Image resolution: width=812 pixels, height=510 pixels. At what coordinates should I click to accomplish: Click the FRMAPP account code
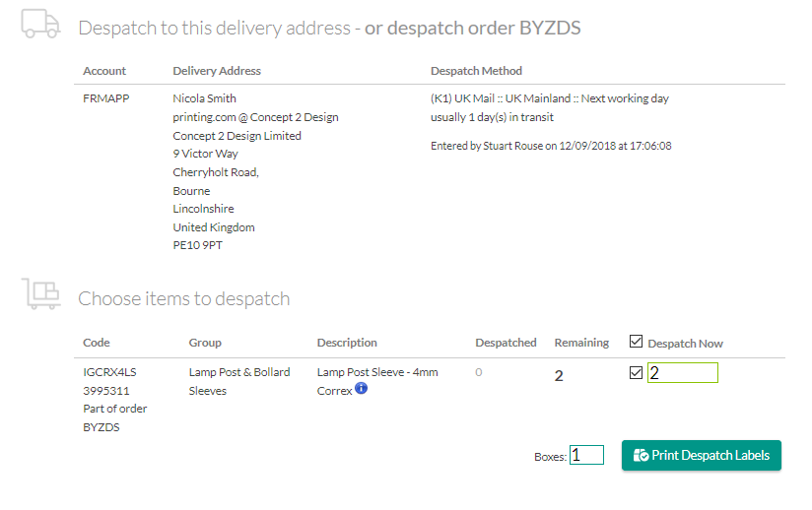pyautogui.click(x=105, y=98)
